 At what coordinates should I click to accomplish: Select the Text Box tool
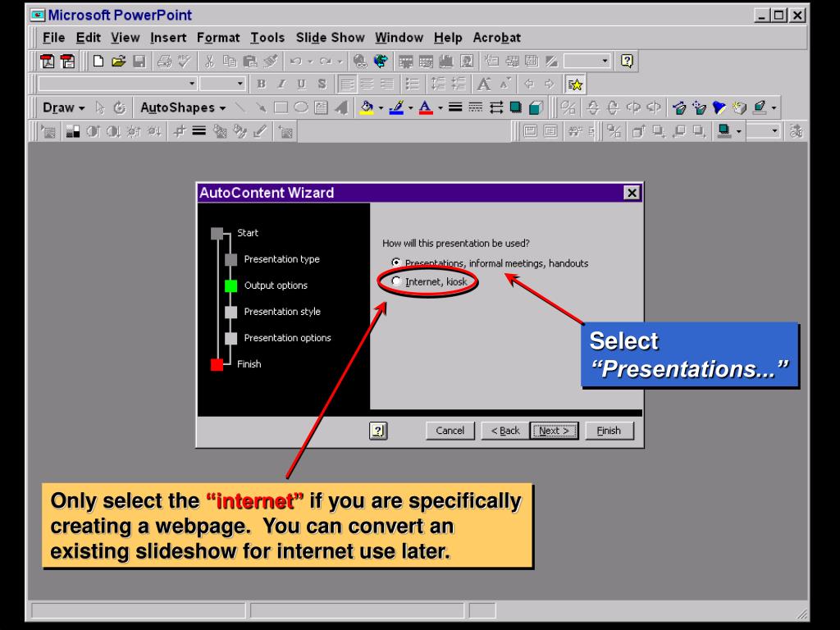click(x=321, y=107)
